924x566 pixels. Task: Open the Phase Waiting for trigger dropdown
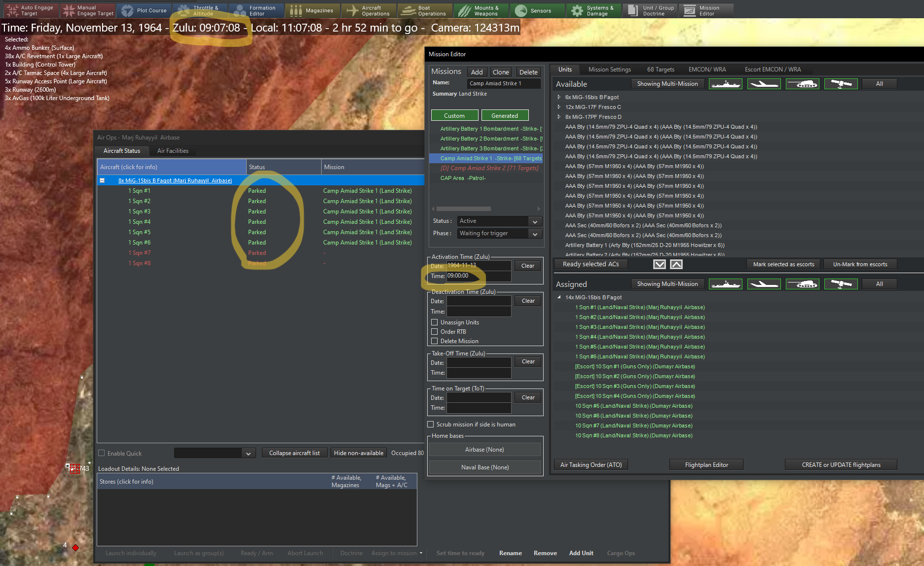[499, 233]
